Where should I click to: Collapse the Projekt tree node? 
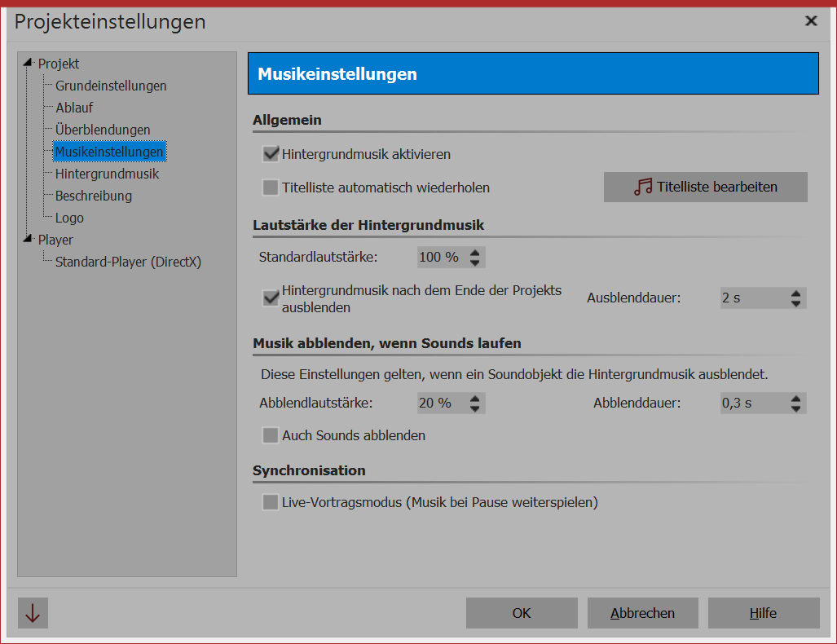coord(29,64)
